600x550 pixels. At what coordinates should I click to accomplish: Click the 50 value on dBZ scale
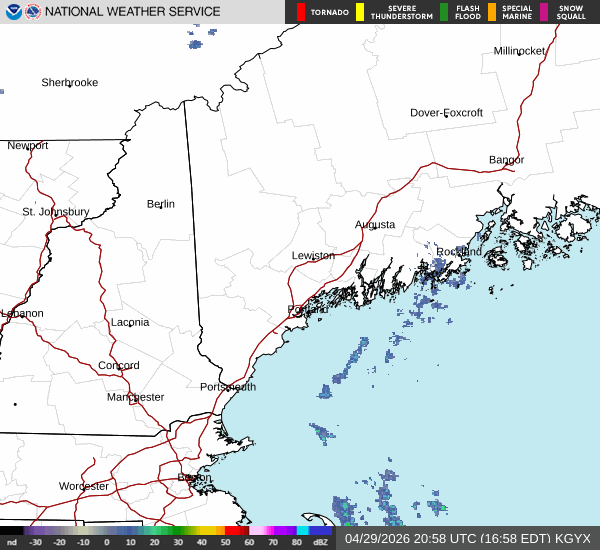(x=225, y=542)
